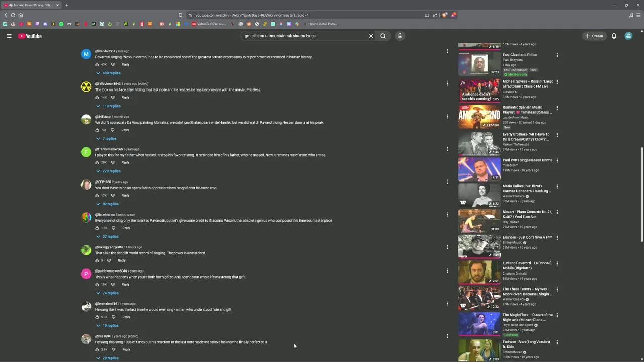
Task: Reload the page in the browser toolbar
Action: (13, 15)
